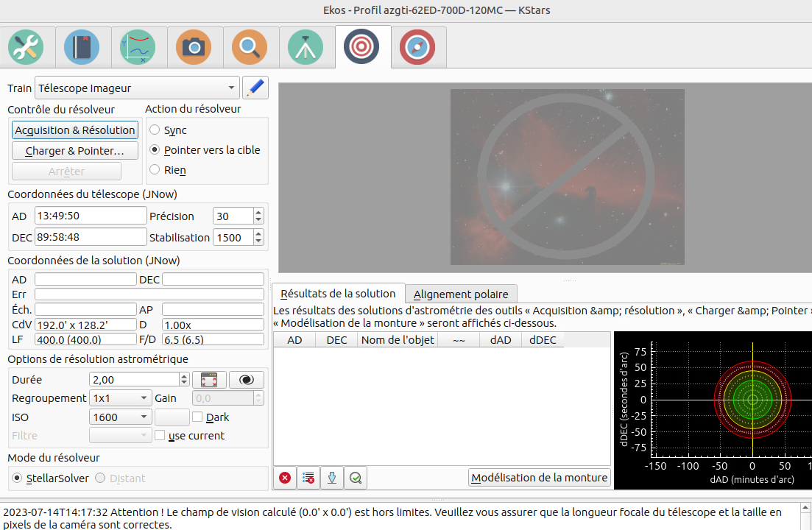The height and width of the screenshot is (530, 812).
Task: Click the LF field 400.0 (400.0)
Action: [x=85, y=339]
